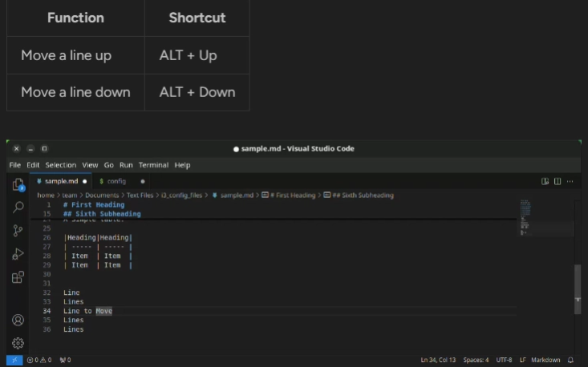This screenshot has height=367, width=588.
Task: Click the errors and warnings status indicator
Action: (39, 360)
